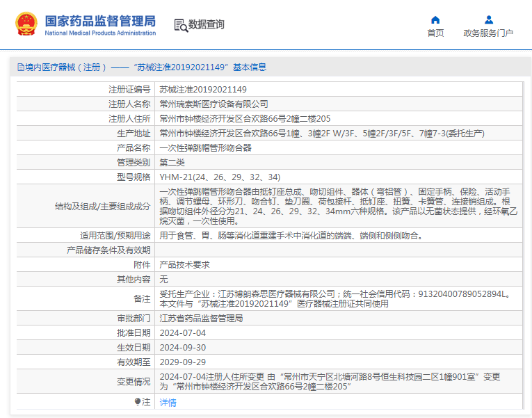Go to 首页 link text

coord(435,33)
